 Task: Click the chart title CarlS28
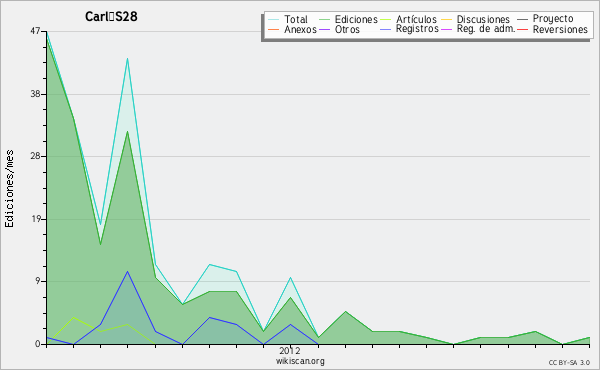pyautogui.click(x=111, y=16)
